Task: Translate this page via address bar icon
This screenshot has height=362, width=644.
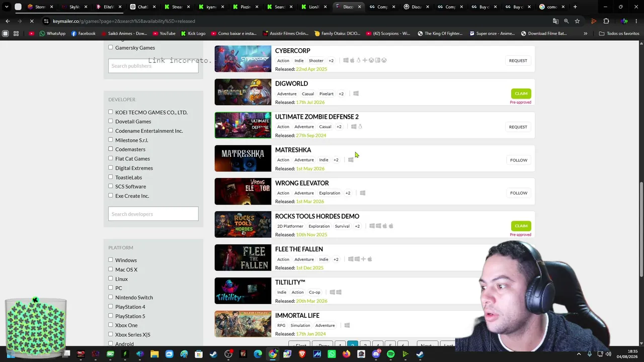Action: coord(555,21)
